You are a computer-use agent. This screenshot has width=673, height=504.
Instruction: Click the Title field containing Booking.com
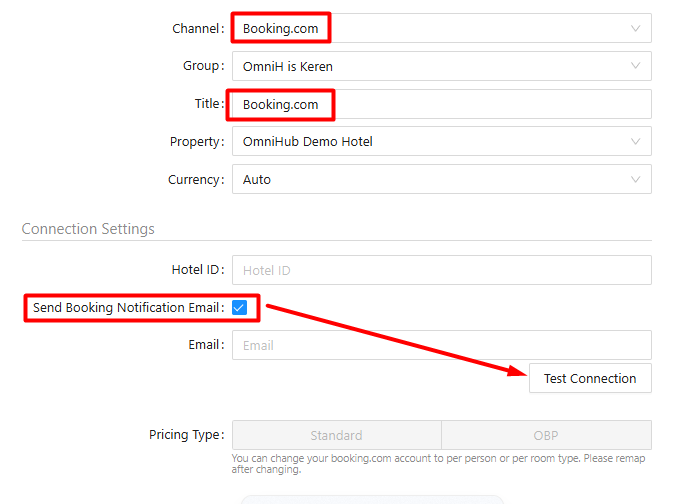[442, 104]
